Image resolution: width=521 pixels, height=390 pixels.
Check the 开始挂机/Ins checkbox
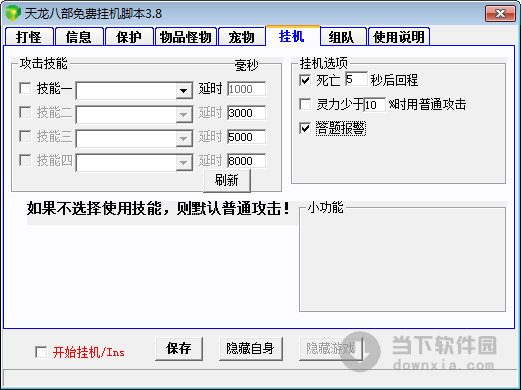tap(41, 352)
